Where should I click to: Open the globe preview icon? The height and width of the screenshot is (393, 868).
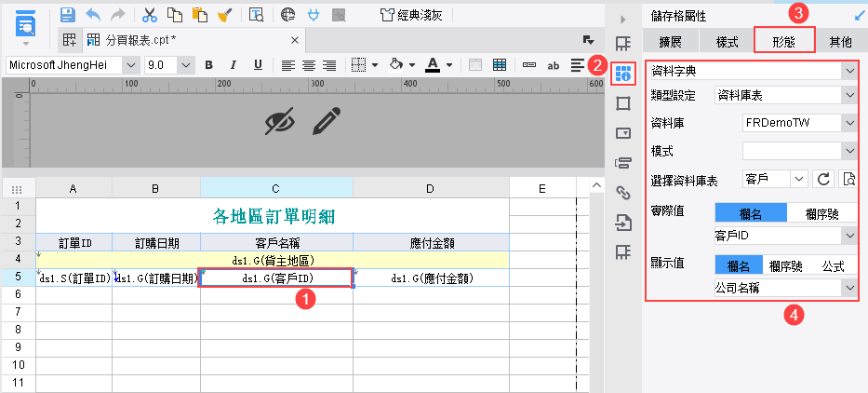coord(287,14)
